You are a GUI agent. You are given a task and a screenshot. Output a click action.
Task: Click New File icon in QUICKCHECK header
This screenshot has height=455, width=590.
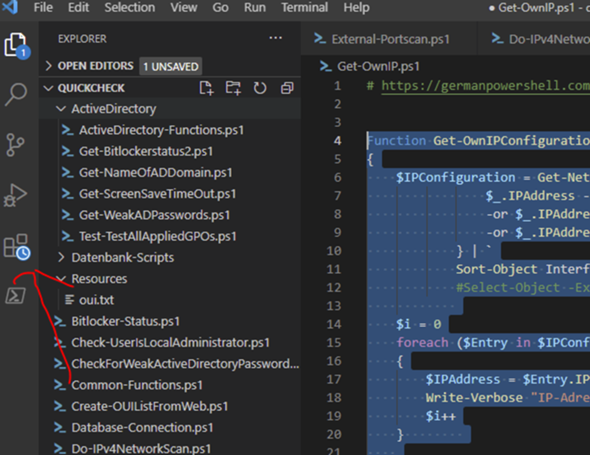[x=206, y=88]
